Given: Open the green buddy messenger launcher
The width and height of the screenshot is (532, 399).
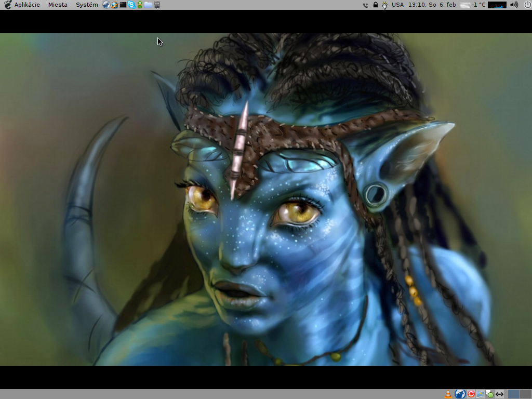Looking at the screenshot, I should [139, 5].
